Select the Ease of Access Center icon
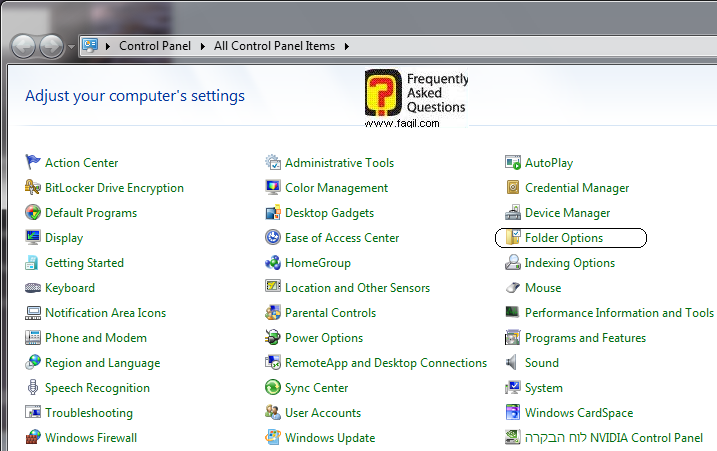This screenshot has height=451, width=717. point(273,238)
